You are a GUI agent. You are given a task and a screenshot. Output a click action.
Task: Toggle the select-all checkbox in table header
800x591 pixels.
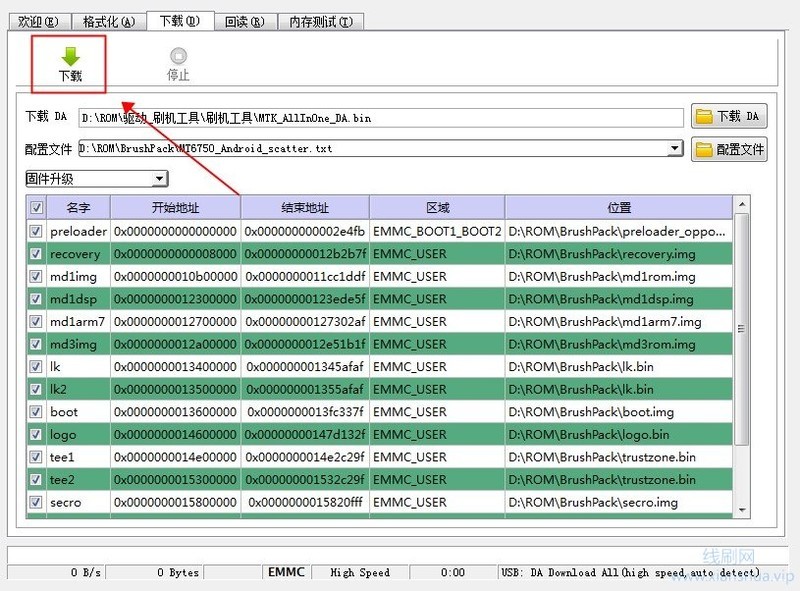click(36, 208)
